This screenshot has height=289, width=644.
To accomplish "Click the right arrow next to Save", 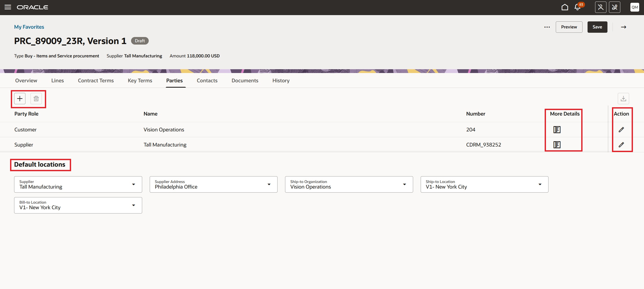I will point(623,27).
